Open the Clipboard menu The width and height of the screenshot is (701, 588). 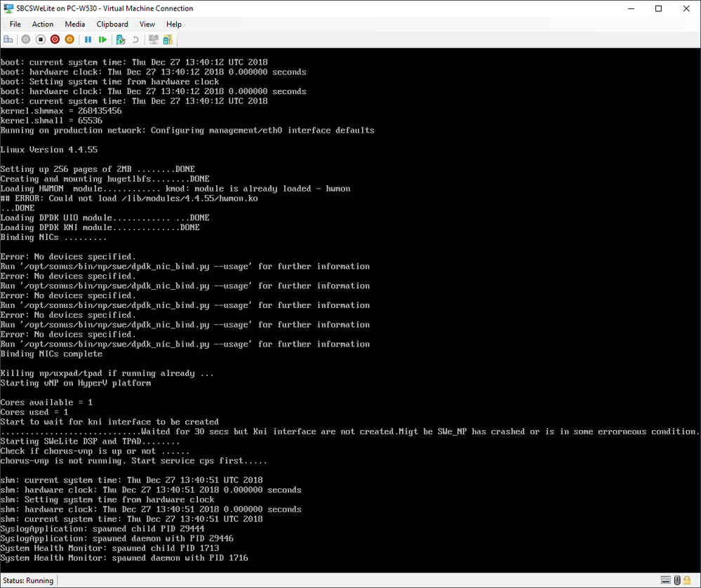click(112, 24)
